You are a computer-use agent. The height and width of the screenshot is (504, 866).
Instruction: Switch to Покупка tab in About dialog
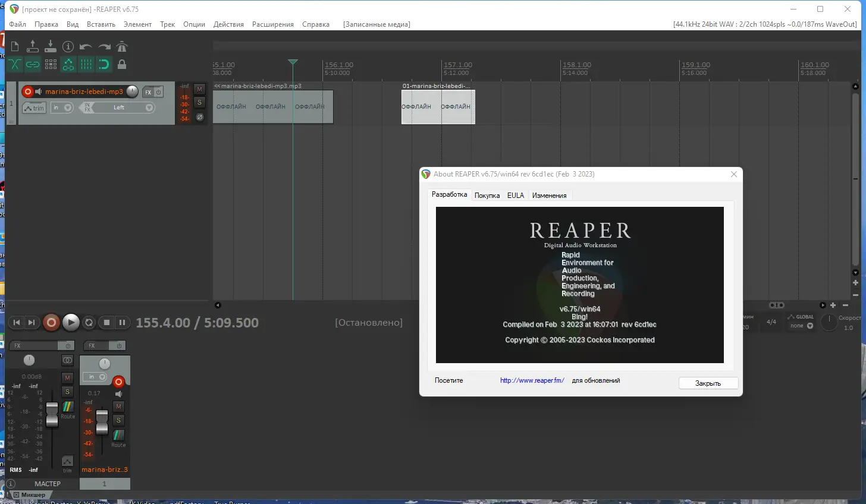click(x=487, y=196)
